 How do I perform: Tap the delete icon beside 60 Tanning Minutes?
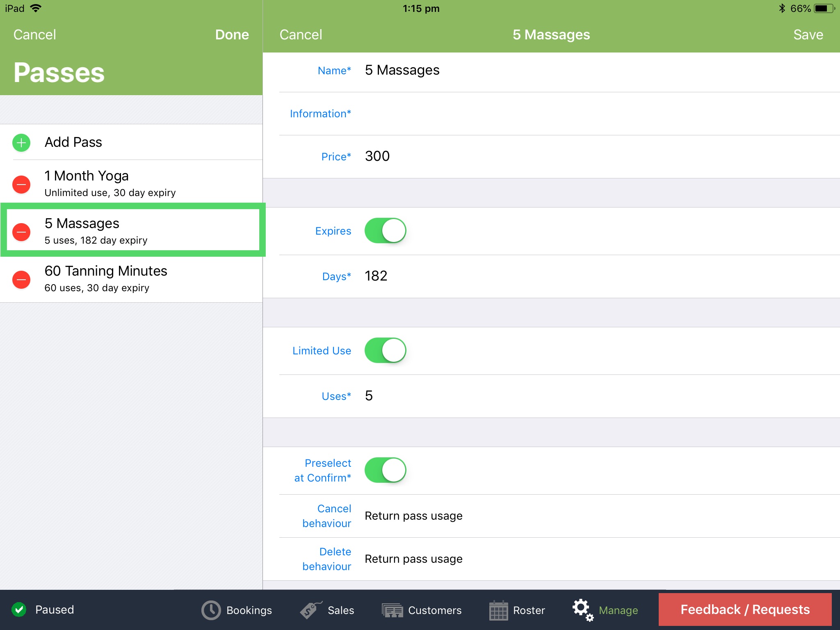21,279
